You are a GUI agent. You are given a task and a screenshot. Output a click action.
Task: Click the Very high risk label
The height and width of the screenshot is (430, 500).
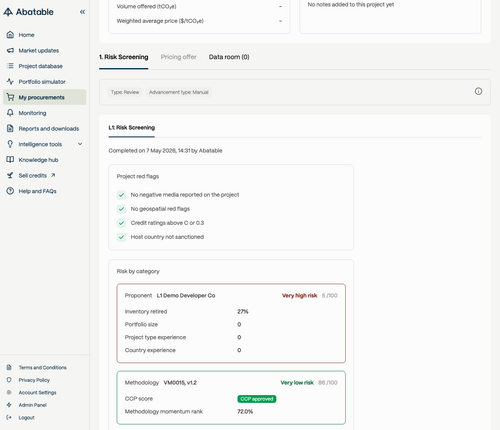[x=299, y=295]
